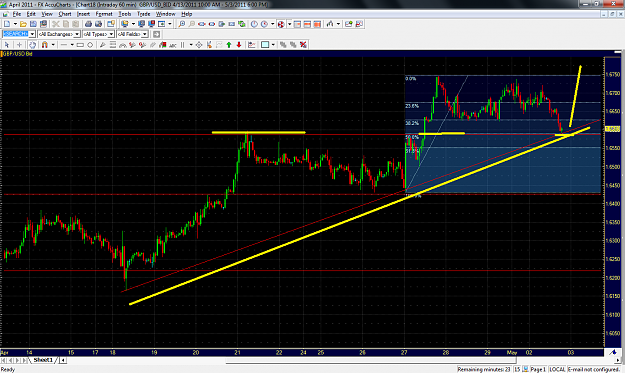Open the Tools menu
This screenshot has width=625, height=373.
point(125,14)
